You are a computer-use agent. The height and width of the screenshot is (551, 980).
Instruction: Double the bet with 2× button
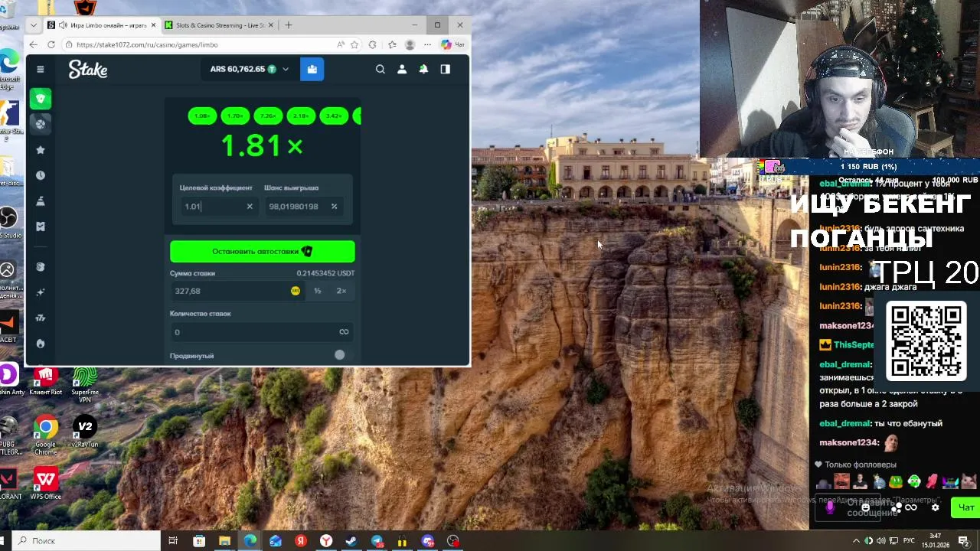click(341, 291)
